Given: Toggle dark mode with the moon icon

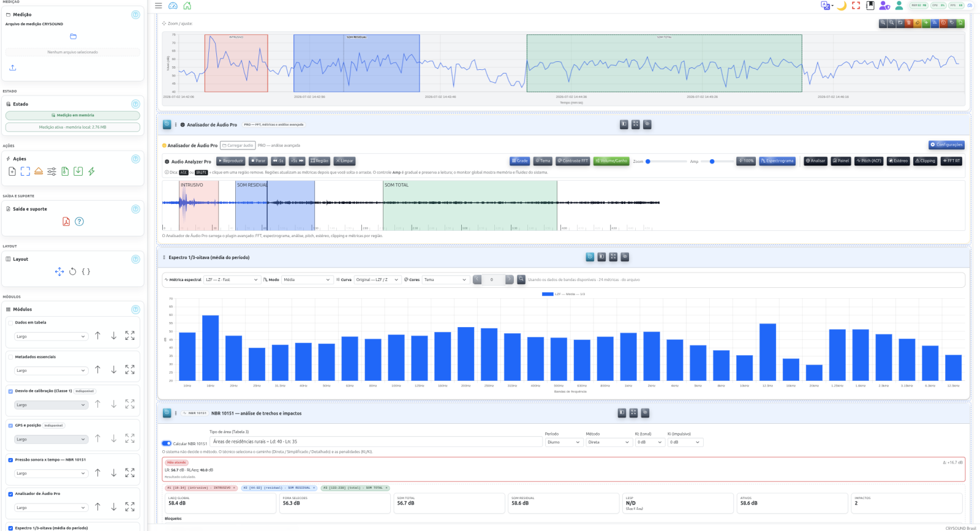Looking at the screenshot, I should point(842,6).
